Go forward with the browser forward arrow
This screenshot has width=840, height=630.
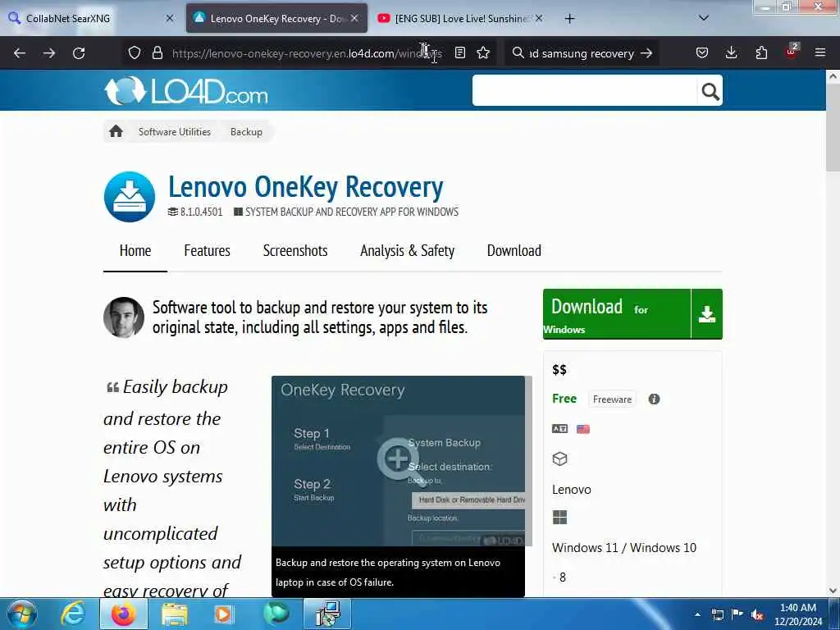tap(49, 53)
